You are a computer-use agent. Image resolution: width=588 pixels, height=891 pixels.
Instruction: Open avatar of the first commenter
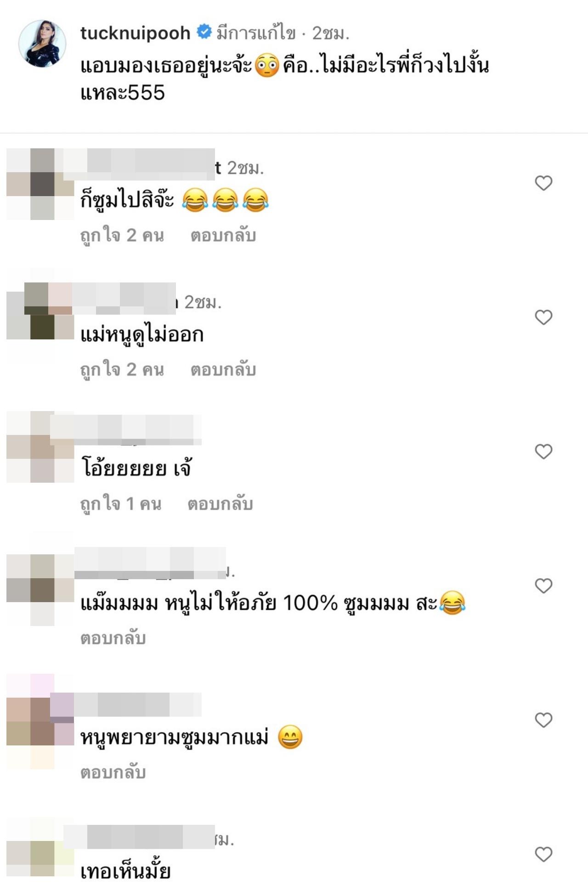[x=40, y=184]
